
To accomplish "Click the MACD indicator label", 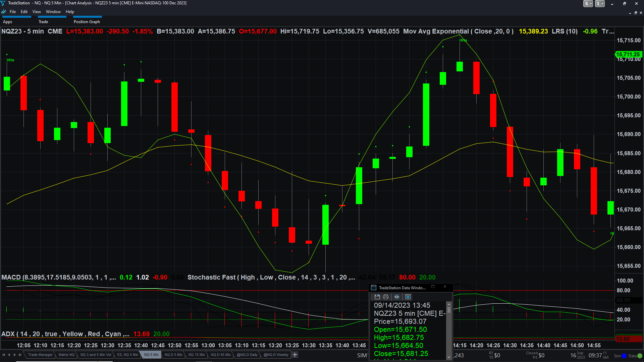I will (x=59, y=278).
